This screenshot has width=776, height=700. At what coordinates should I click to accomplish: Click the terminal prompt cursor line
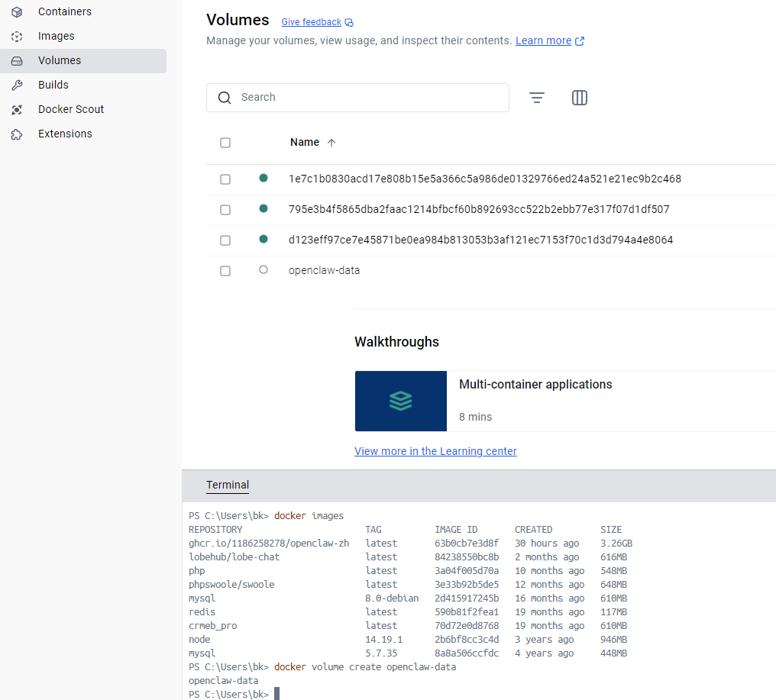point(234,694)
